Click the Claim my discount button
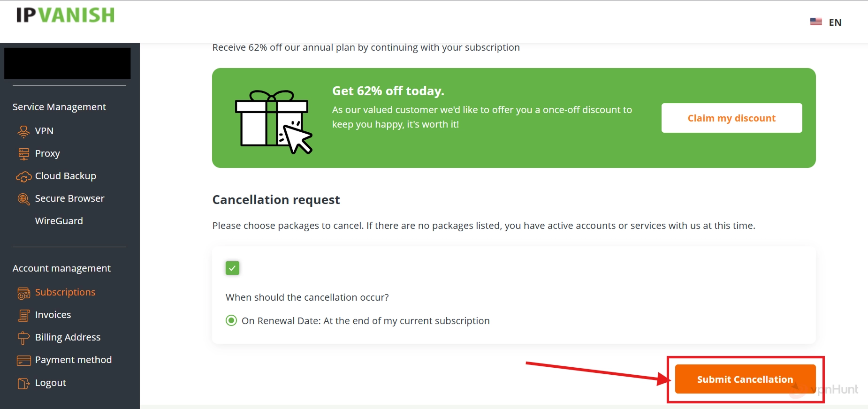The width and height of the screenshot is (868, 409). point(731,118)
